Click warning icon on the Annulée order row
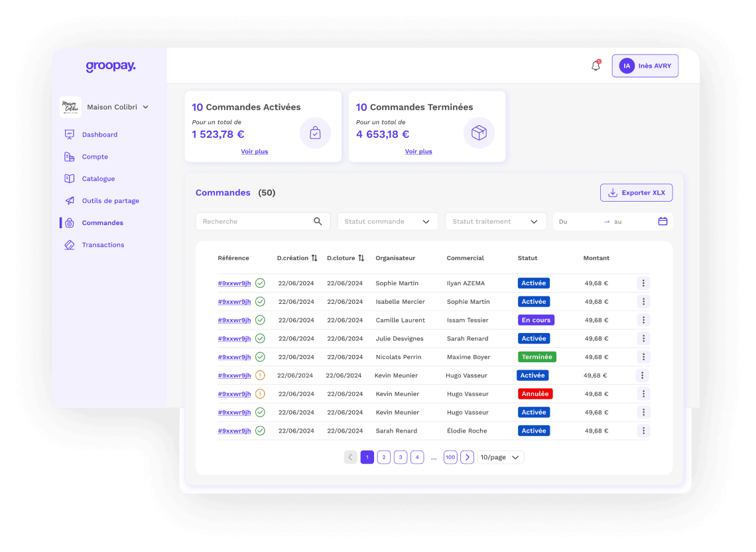The width and height of the screenshot is (756, 552). [x=260, y=394]
